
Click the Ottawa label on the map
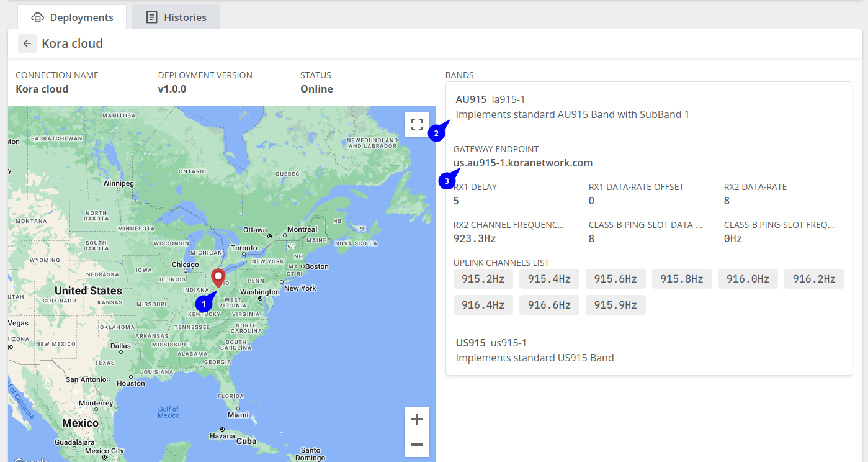point(254,230)
